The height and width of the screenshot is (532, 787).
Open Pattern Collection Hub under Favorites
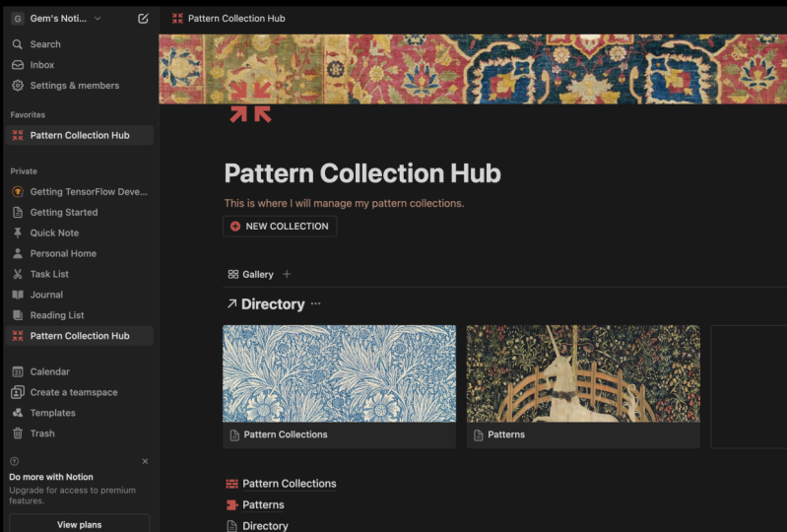(x=80, y=135)
